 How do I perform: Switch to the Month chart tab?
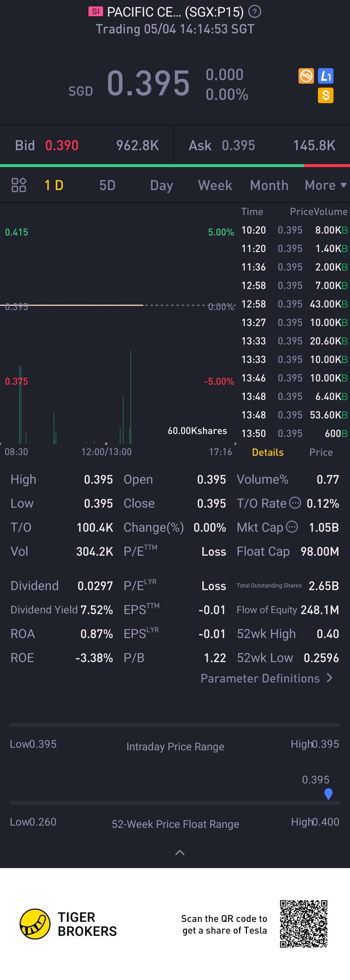(x=269, y=185)
